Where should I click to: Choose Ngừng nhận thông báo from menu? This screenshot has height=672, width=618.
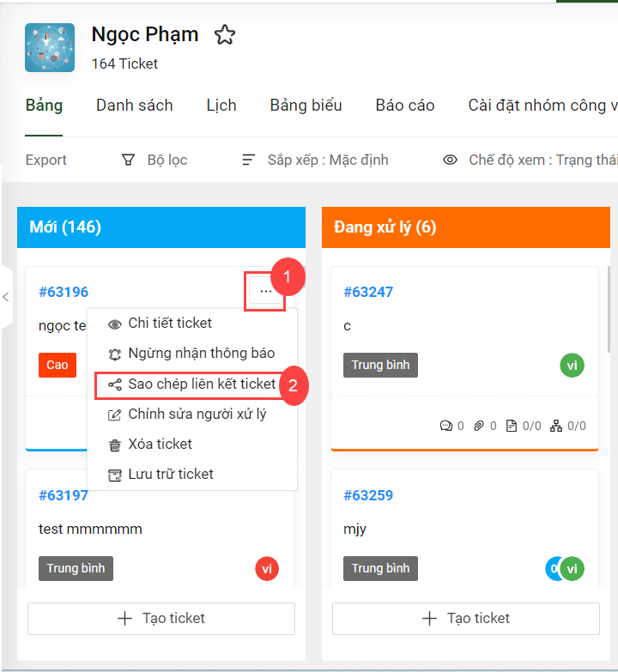click(x=191, y=353)
